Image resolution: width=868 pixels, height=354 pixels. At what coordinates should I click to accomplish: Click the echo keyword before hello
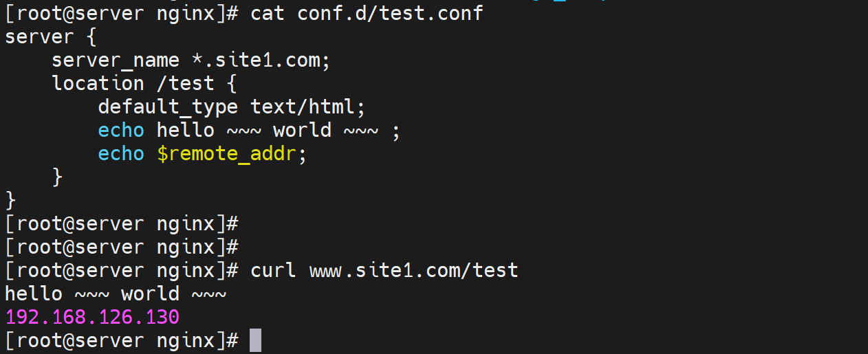pos(121,130)
